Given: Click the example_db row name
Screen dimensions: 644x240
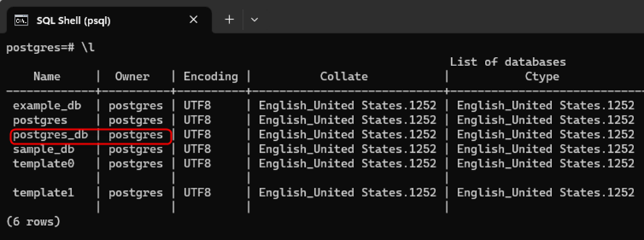Looking at the screenshot, I should [47, 106].
